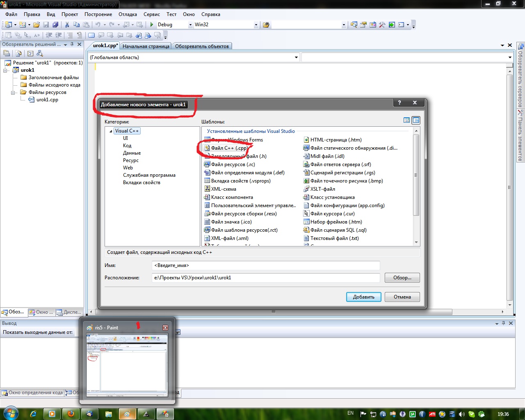Open the Win32 platform dropdown
This screenshot has height=420, width=525.
tap(256, 25)
